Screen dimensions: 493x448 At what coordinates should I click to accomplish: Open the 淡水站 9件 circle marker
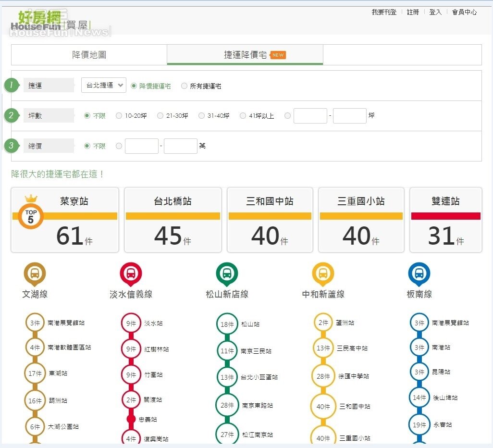point(131,323)
